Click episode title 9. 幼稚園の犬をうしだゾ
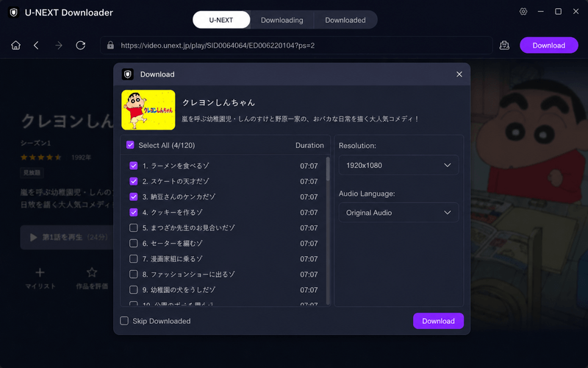Screen dimensions: 588x368 179,290
